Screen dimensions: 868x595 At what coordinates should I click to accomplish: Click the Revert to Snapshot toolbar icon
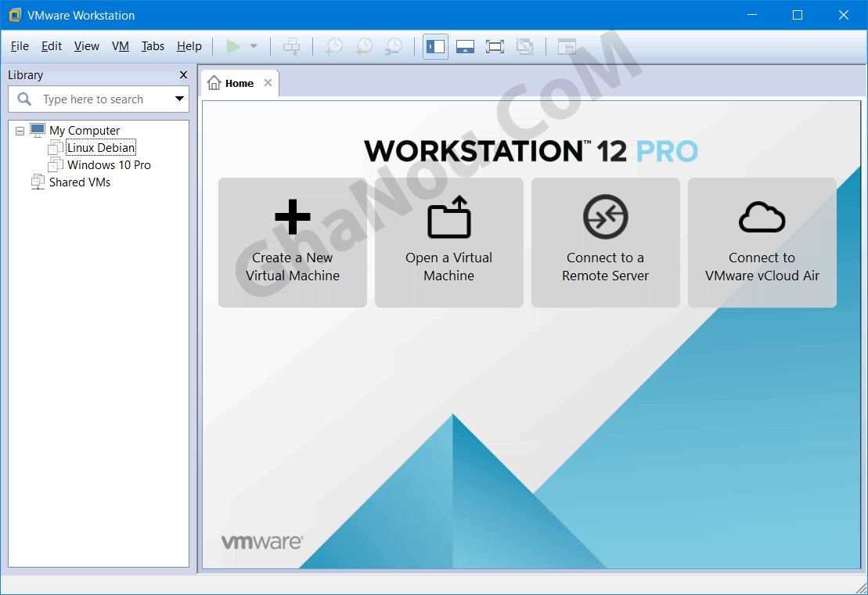click(364, 46)
